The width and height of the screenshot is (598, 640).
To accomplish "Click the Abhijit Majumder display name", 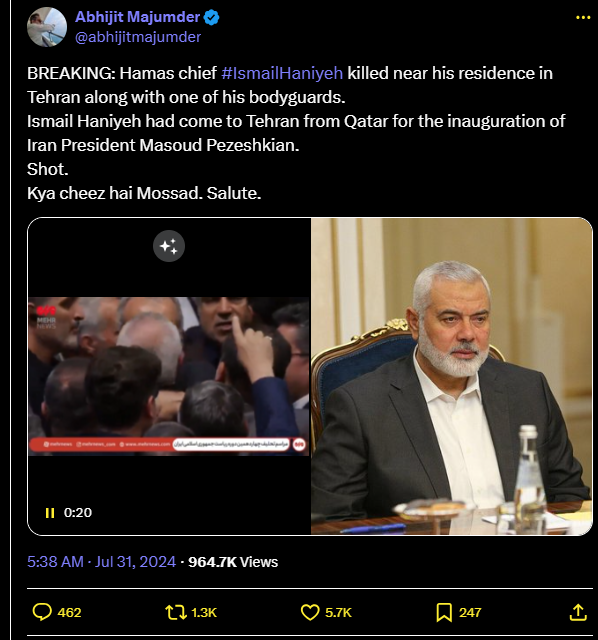I will pos(138,17).
